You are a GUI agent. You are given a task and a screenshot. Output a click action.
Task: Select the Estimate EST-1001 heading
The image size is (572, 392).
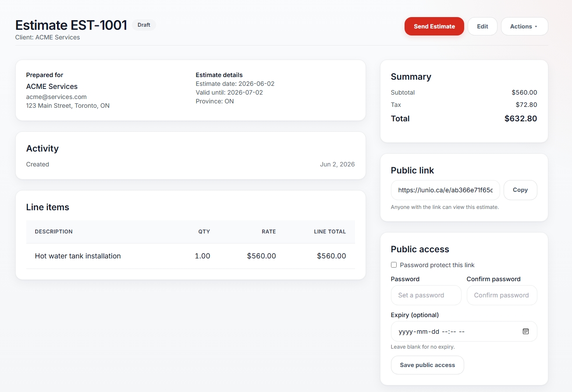point(71,25)
